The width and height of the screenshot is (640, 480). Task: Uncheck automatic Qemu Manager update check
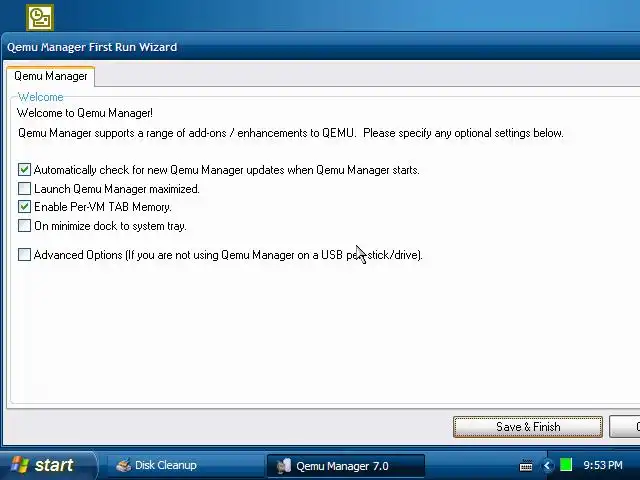click(24, 169)
